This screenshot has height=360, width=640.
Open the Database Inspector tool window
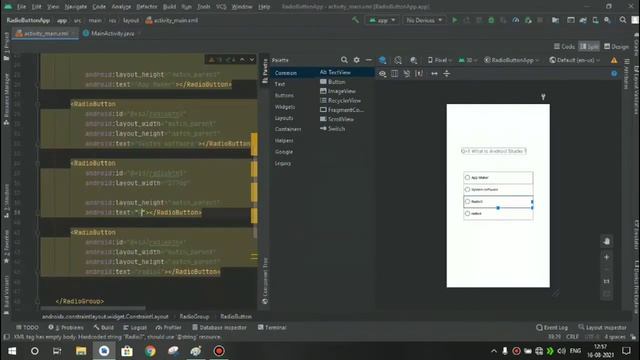click(x=219, y=327)
